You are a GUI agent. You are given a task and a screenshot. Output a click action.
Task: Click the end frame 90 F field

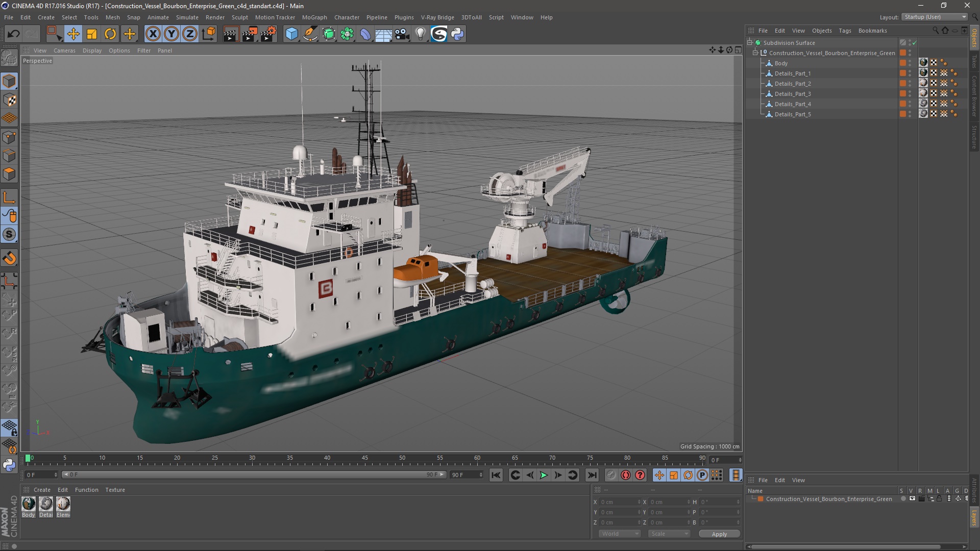pyautogui.click(x=467, y=475)
